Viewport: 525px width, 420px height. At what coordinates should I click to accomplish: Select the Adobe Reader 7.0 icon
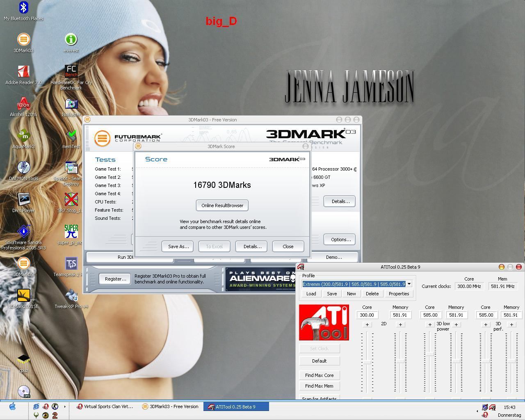tap(23, 75)
